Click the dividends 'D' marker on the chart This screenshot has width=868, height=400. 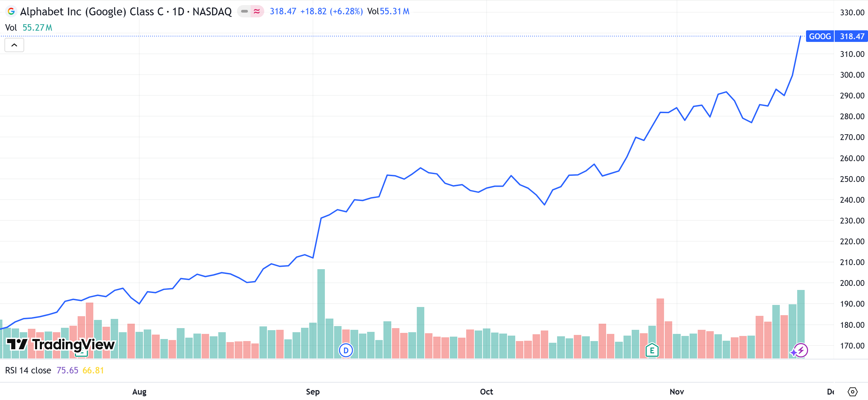pos(345,351)
